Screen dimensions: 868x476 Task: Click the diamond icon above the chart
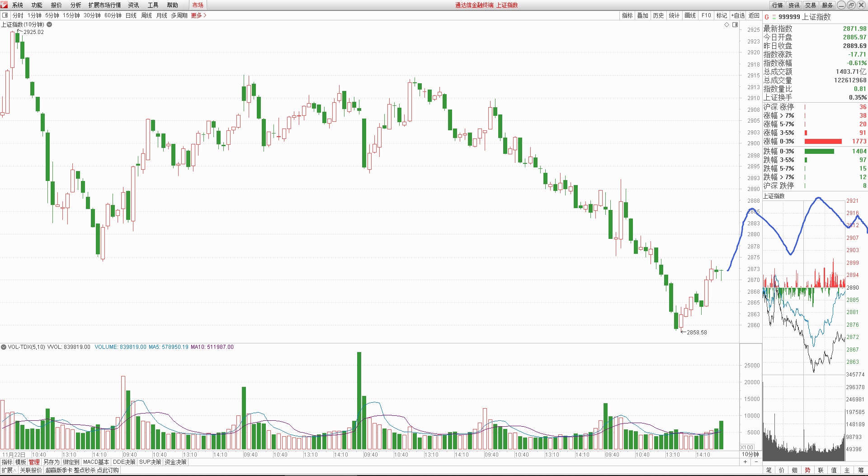click(727, 25)
